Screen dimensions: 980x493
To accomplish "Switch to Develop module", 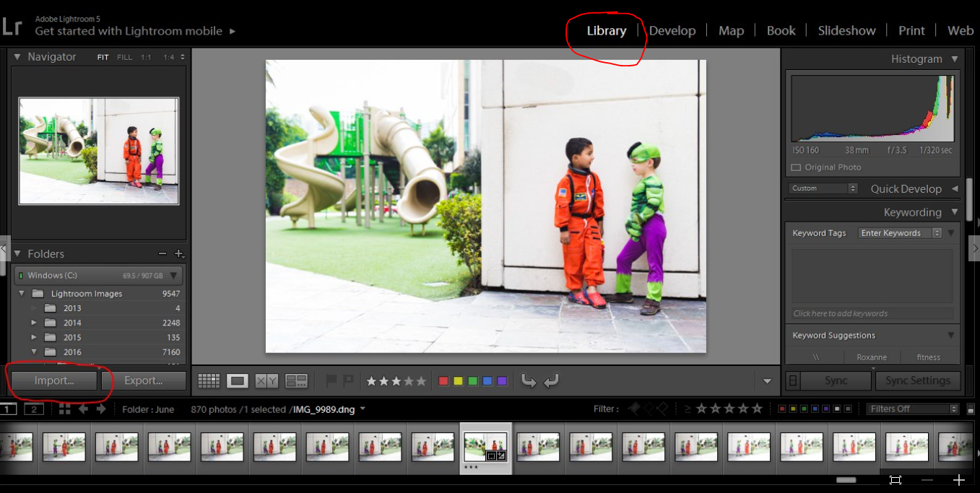I will point(672,30).
